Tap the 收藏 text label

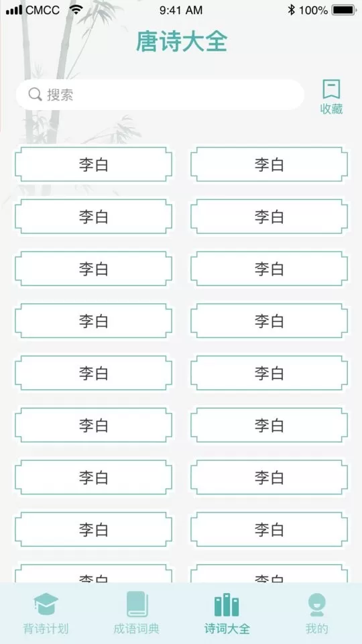coord(331,109)
